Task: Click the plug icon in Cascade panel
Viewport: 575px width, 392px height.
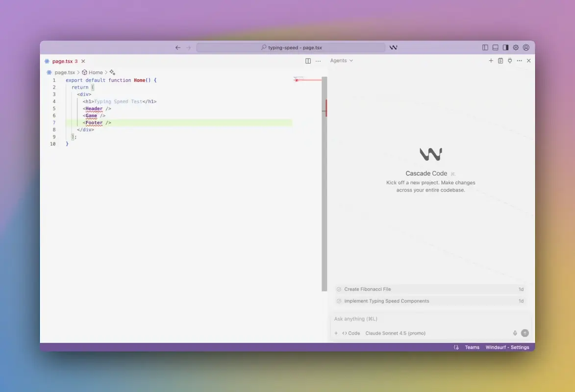Action: [510, 61]
